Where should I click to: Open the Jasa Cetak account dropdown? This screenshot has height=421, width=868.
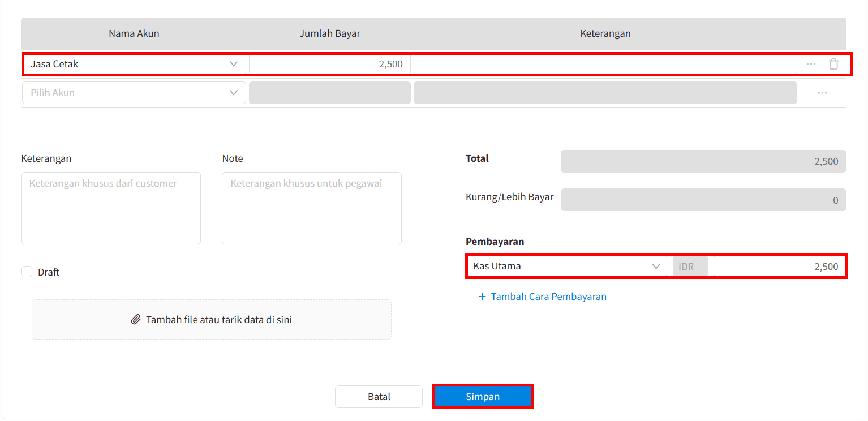[x=134, y=64]
